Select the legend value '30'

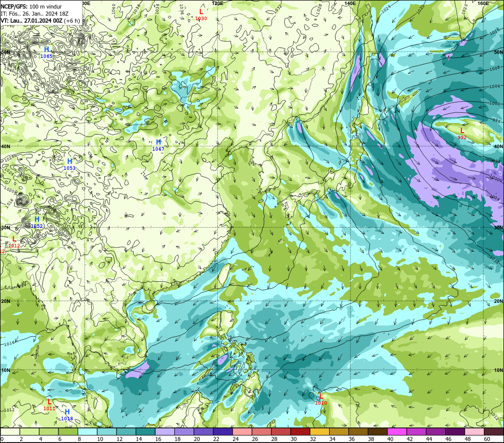(x=293, y=439)
